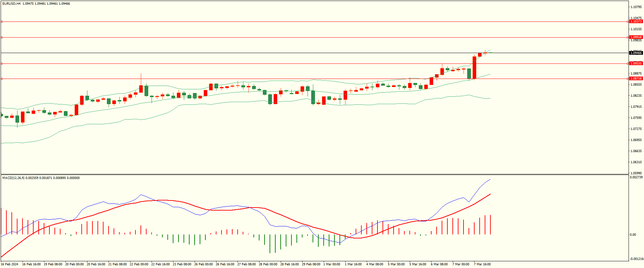Click the -0.001216 MACD scale minimum label

[636, 259]
